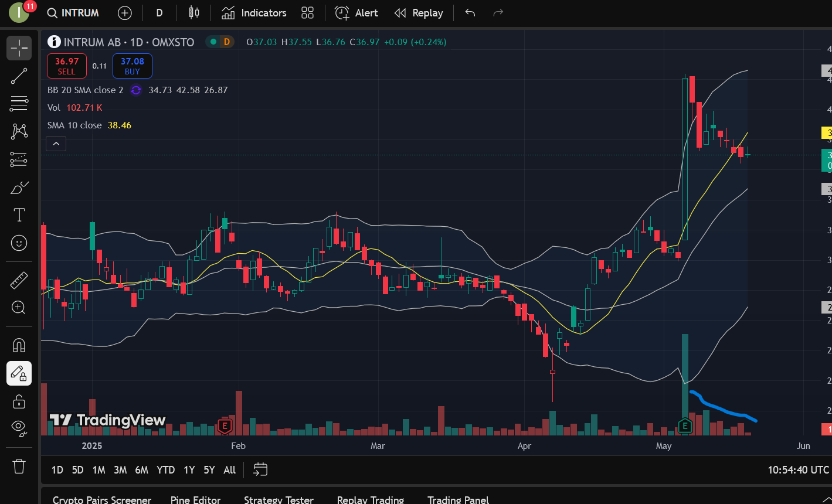Select the crosshair cursor tool
This screenshot has width=832, height=504.
tap(19, 47)
